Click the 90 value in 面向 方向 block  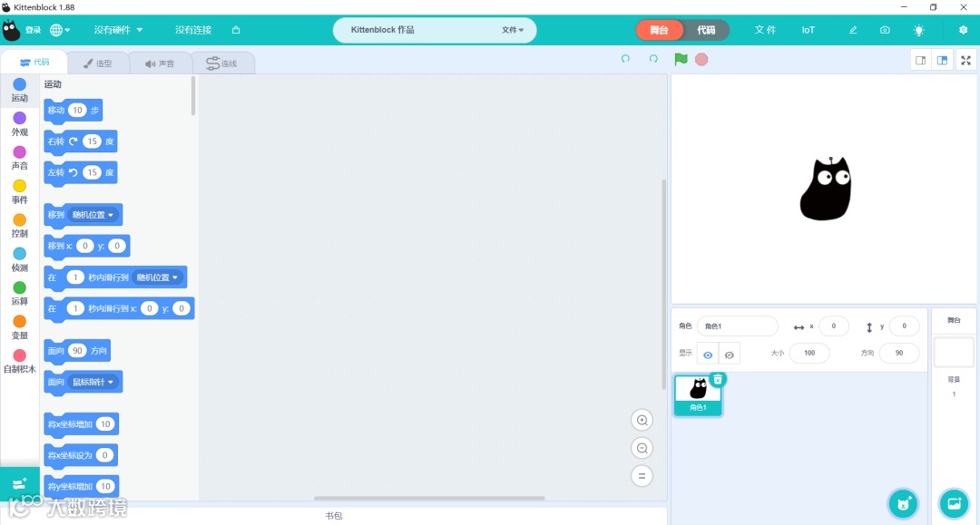click(x=77, y=351)
